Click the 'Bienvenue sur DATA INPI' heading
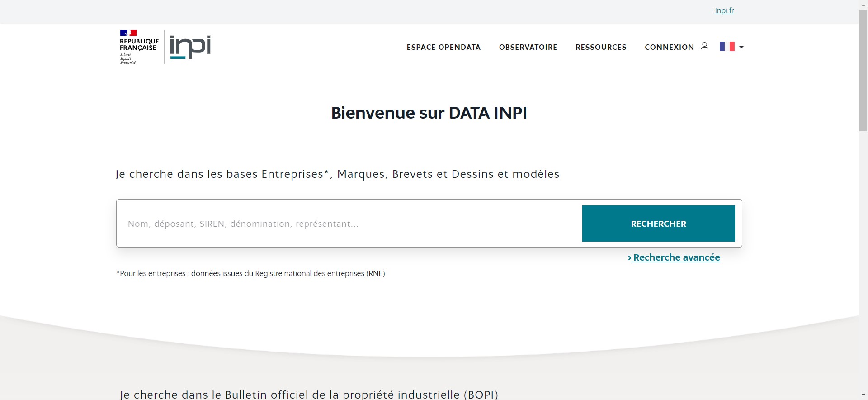This screenshot has width=868, height=400. [429, 113]
